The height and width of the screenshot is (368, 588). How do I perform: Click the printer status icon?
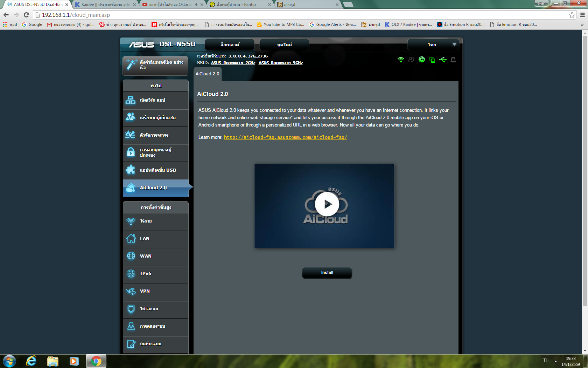[453, 60]
